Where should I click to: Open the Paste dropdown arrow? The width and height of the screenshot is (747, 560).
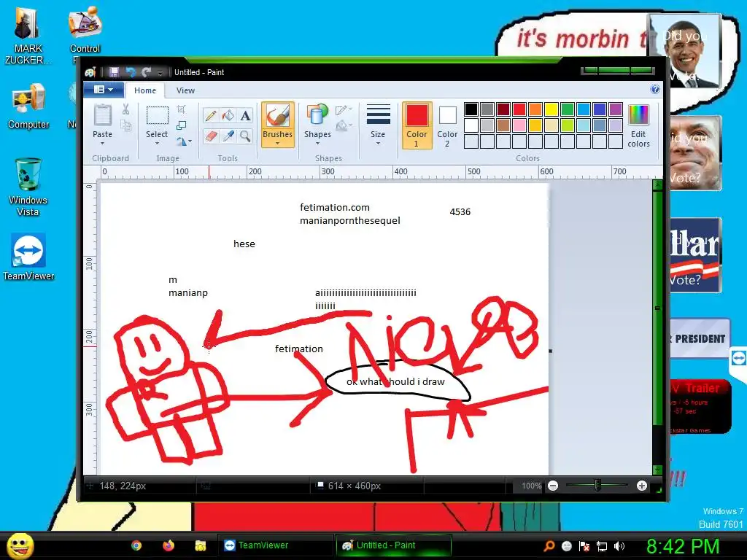tap(102, 143)
